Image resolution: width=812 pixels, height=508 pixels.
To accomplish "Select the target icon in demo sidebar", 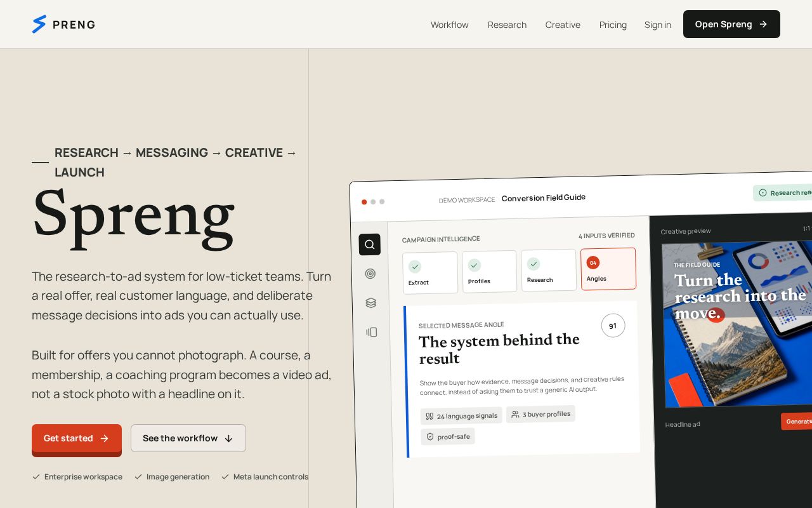I will pyautogui.click(x=370, y=274).
